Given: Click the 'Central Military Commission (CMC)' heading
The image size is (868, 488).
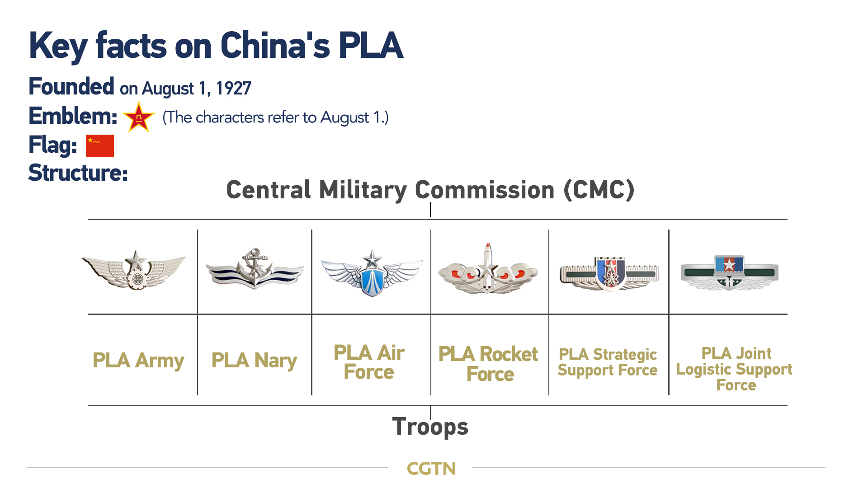Looking at the screenshot, I should (x=430, y=190).
